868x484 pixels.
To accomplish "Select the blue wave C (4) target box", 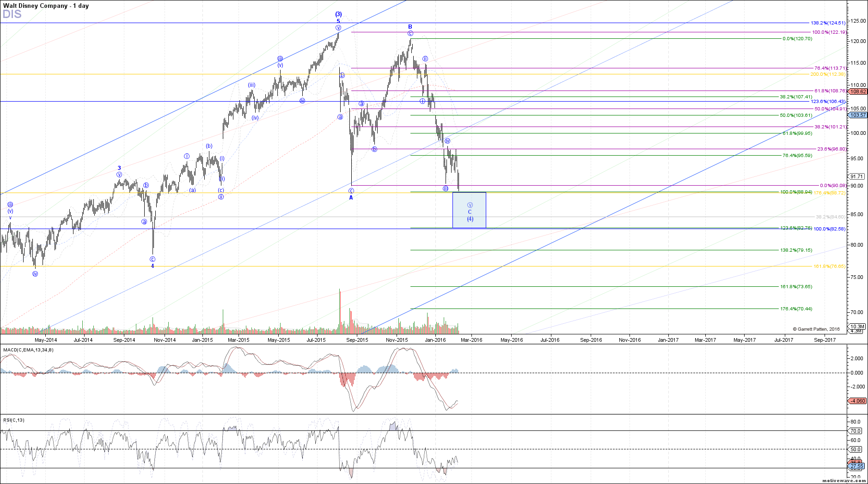I will (469, 210).
